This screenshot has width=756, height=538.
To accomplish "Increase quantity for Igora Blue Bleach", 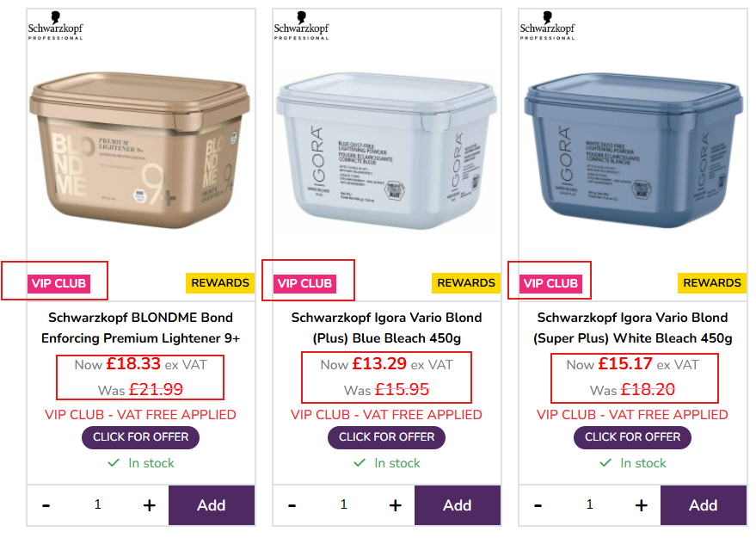I will point(395,505).
